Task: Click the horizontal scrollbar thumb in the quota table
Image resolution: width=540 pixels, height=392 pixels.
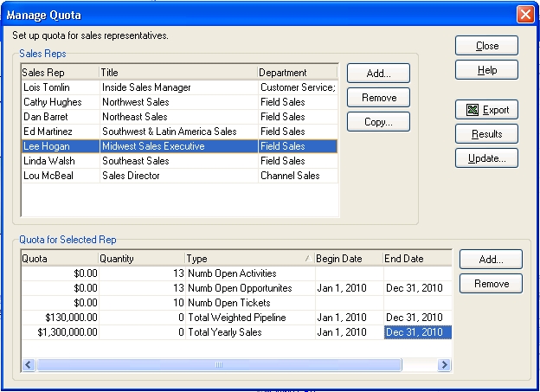Action: click(219, 365)
